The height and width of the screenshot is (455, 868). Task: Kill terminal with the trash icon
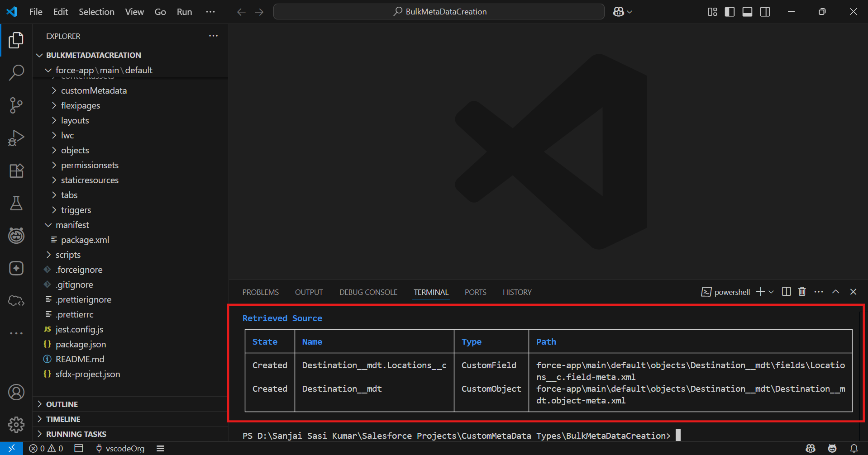[x=802, y=292]
